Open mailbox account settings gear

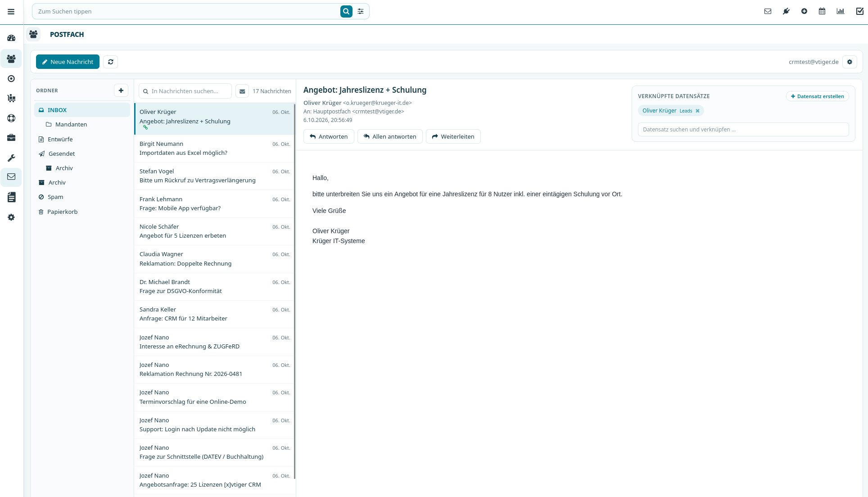[850, 62]
